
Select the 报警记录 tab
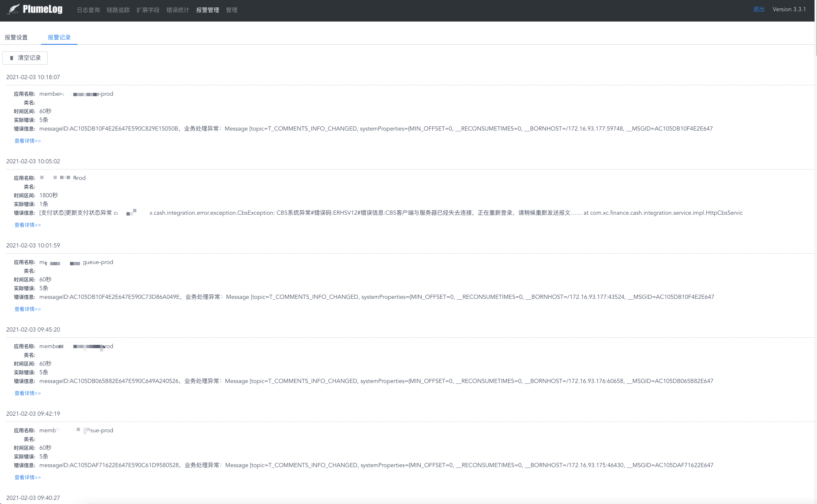click(x=59, y=37)
